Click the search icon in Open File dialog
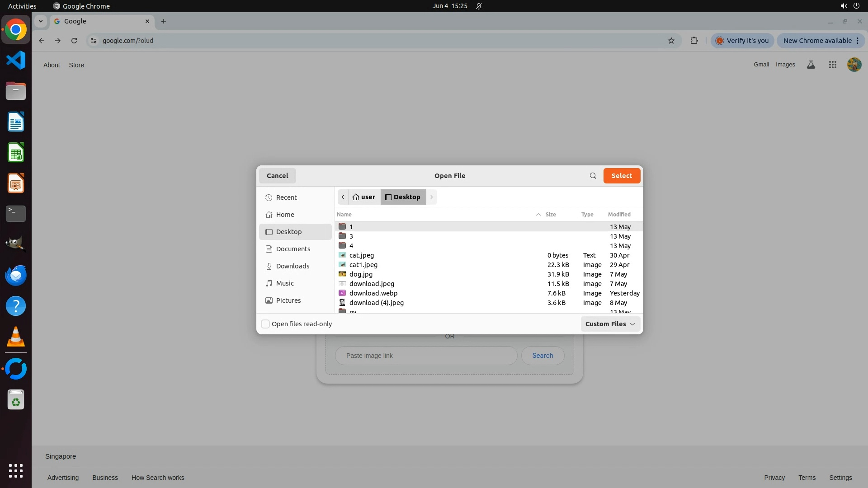 (593, 176)
